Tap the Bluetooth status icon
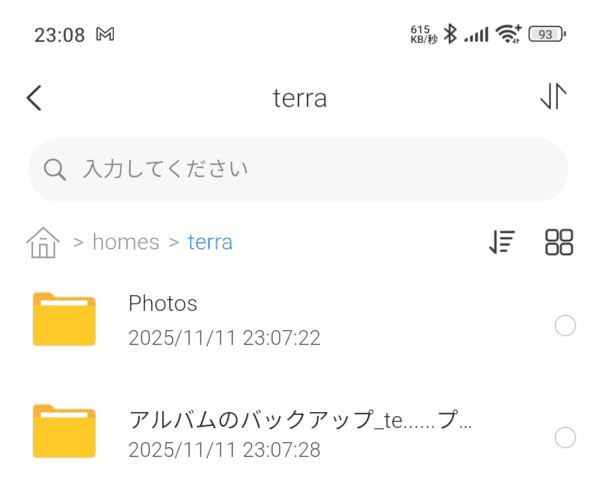The image size is (600, 500). [450, 34]
